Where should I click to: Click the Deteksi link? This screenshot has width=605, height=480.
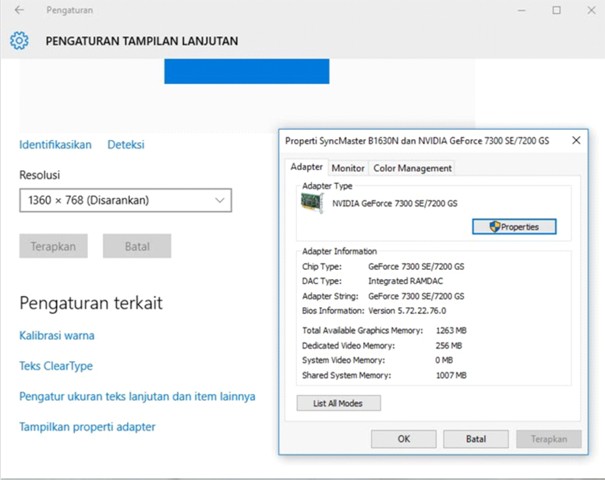(126, 145)
